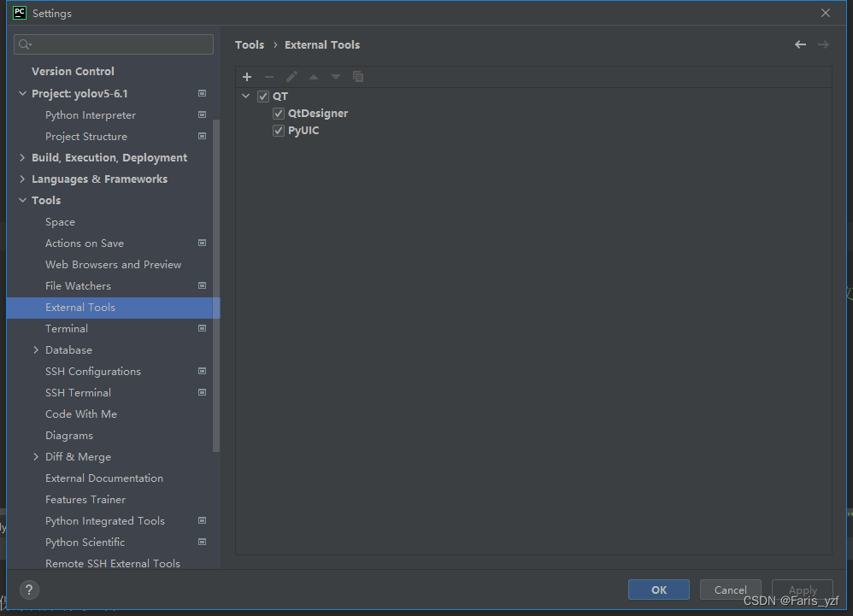Expand the Diff & Merge subsection

(x=36, y=457)
